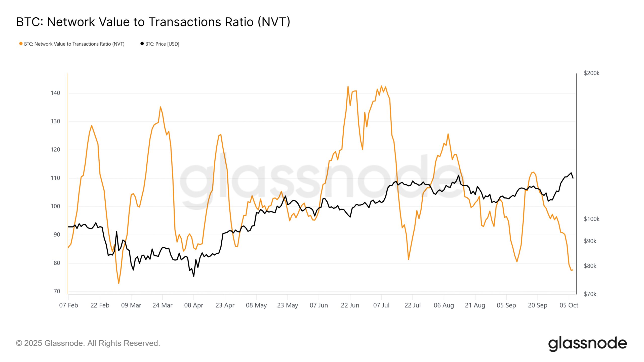Click the $100k label on price axis

(592, 219)
